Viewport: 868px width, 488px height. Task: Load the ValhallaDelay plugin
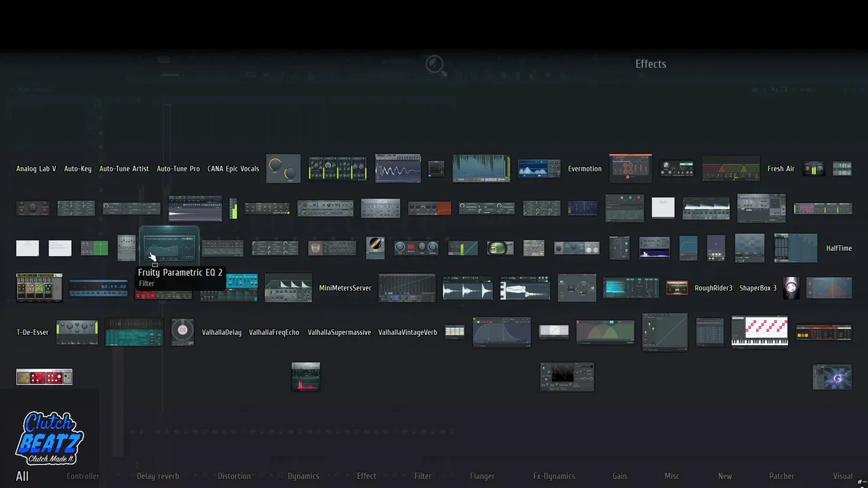[222, 333]
